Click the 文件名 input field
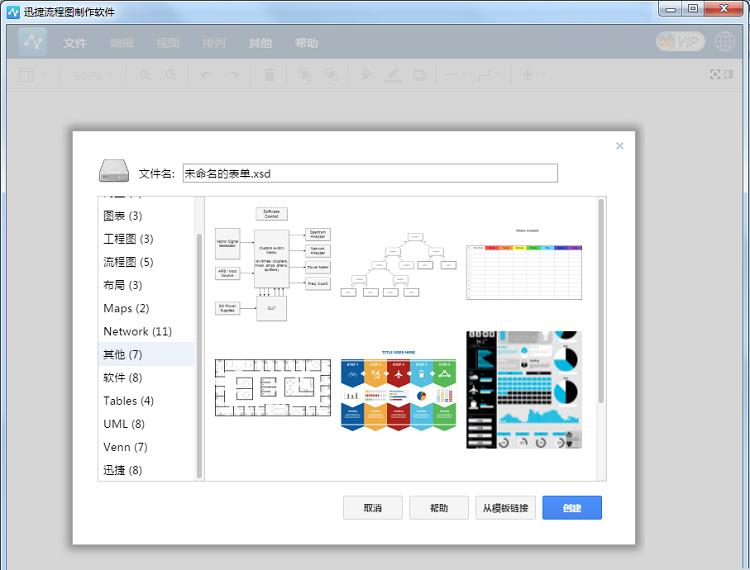This screenshot has height=570, width=750. point(370,173)
